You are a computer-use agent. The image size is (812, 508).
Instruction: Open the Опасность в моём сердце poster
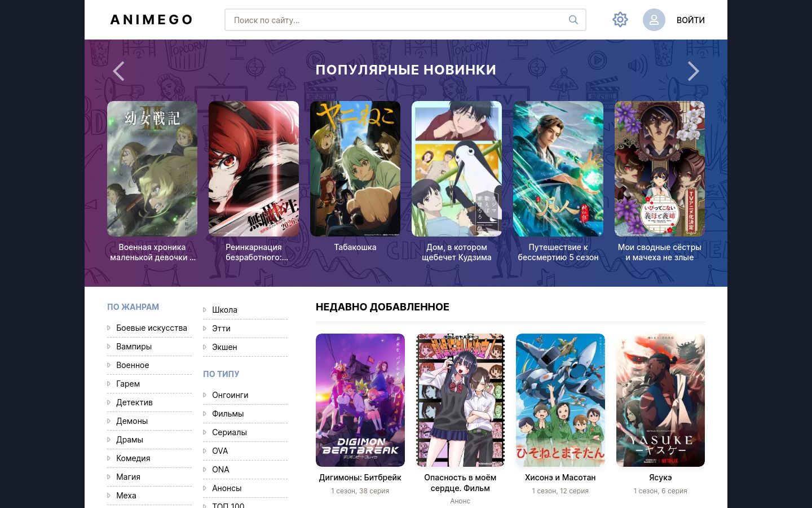(460, 400)
